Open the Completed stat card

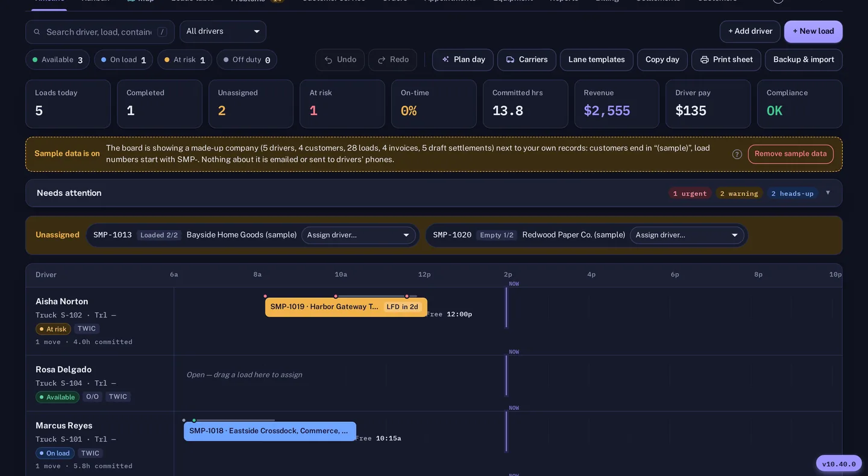[x=160, y=104]
